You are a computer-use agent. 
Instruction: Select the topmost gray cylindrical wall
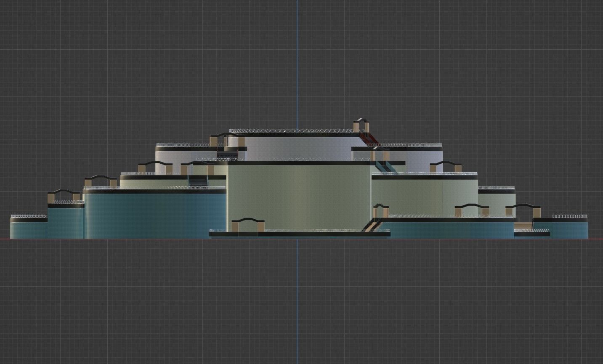coord(297,148)
